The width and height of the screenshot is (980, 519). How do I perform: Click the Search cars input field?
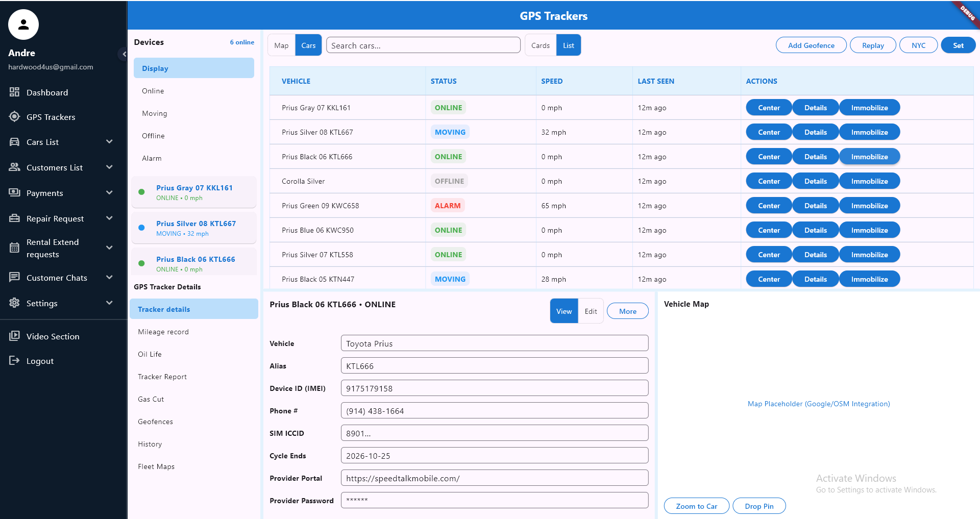pos(423,45)
